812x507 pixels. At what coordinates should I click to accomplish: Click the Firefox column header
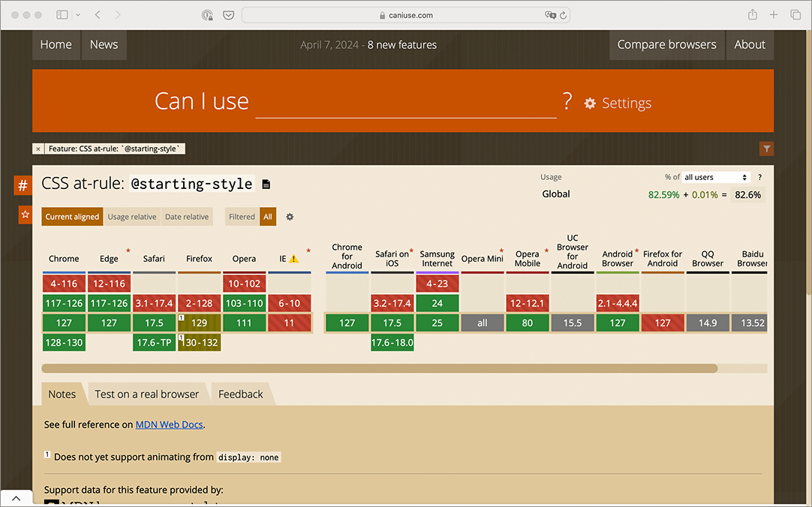click(200, 259)
